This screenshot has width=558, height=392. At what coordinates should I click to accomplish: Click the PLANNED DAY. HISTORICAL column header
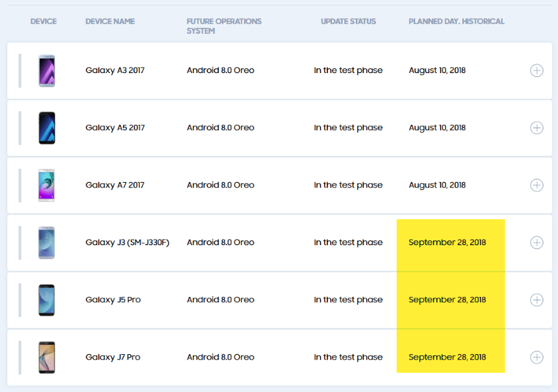click(x=456, y=21)
